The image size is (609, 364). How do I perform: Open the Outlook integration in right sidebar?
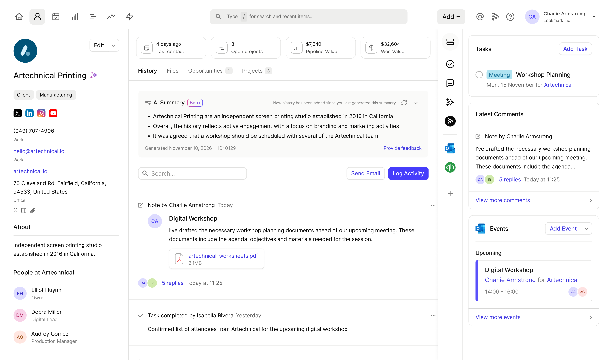click(x=450, y=148)
